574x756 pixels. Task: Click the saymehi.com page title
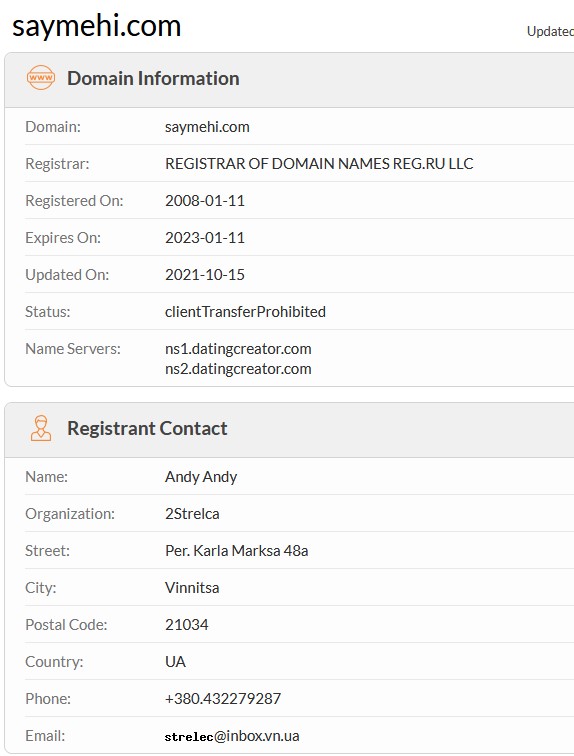coord(96,26)
